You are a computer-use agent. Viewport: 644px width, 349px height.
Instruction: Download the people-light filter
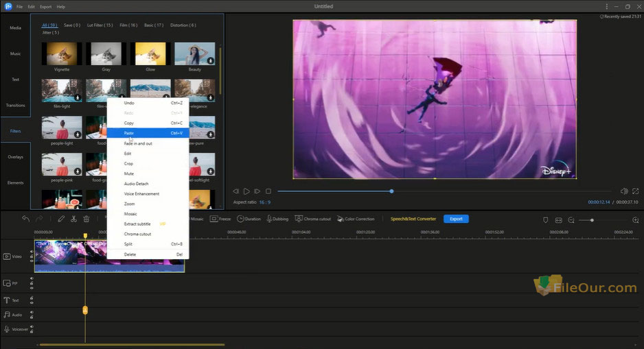click(78, 134)
